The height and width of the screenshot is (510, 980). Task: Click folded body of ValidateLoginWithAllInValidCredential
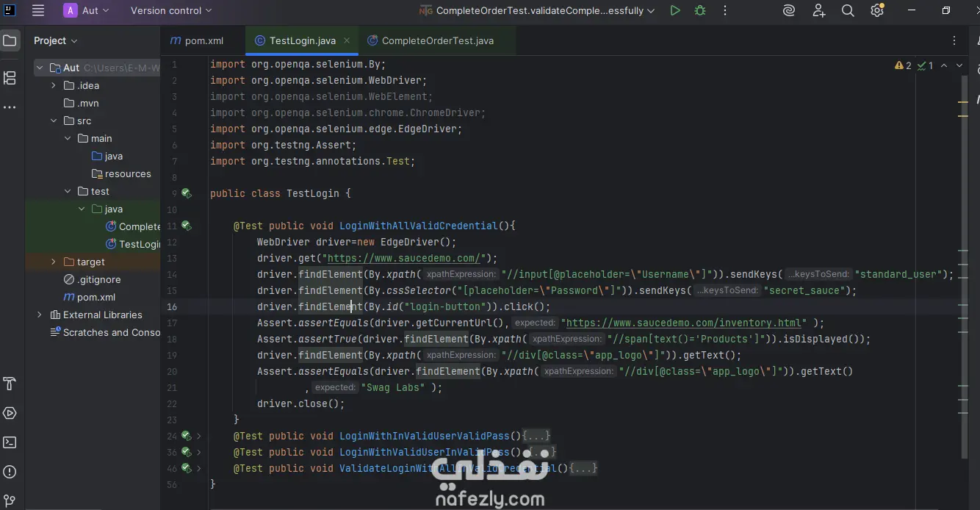[583, 468]
